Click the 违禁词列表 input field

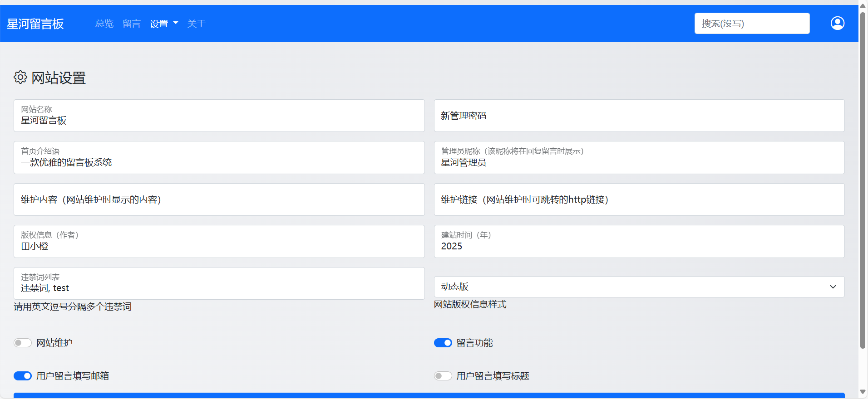coord(219,283)
